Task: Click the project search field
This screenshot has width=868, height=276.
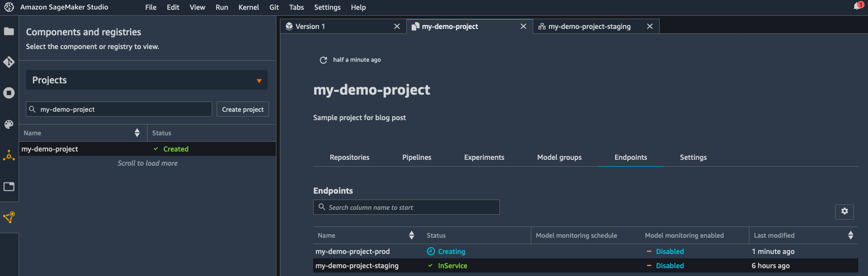Action: pos(119,109)
